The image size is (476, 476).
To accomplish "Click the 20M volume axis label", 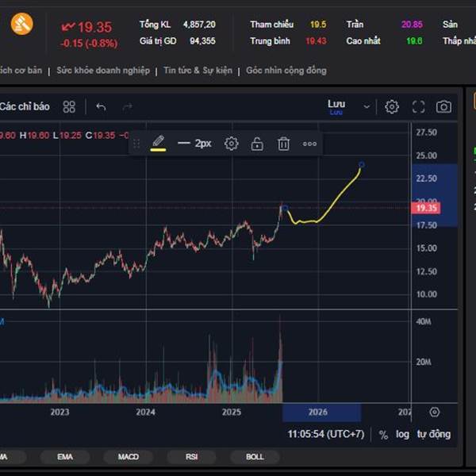I will click(424, 362).
